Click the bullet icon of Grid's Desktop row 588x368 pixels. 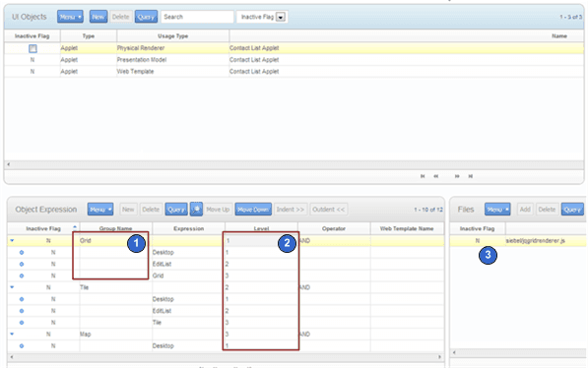[x=22, y=253]
